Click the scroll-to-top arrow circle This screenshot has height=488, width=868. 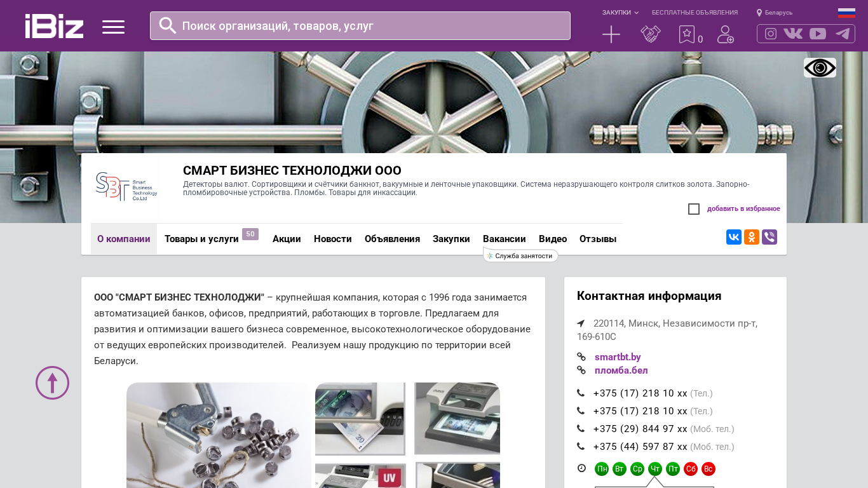tap(52, 383)
